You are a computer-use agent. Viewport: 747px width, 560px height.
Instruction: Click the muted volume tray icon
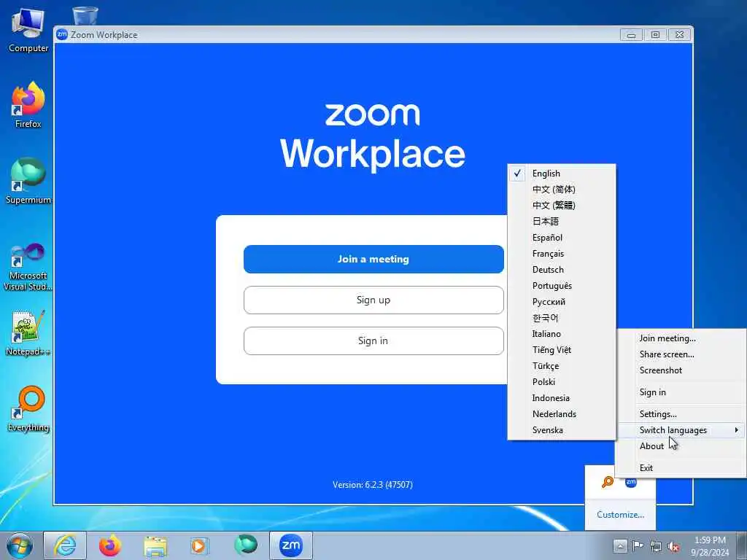pos(673,546)
